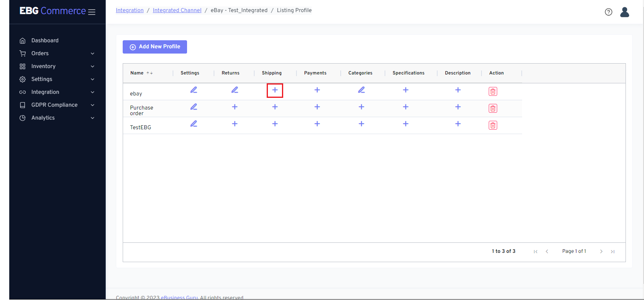This screenshot has height=304, width=644.
Task: Toggle the sidebar hamburger menu
Action: [92, 12]
